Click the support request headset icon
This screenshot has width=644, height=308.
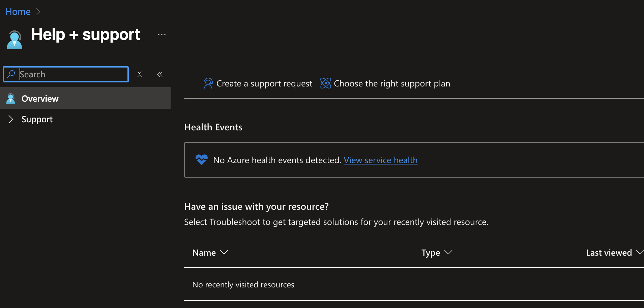(x=208, y=83)
